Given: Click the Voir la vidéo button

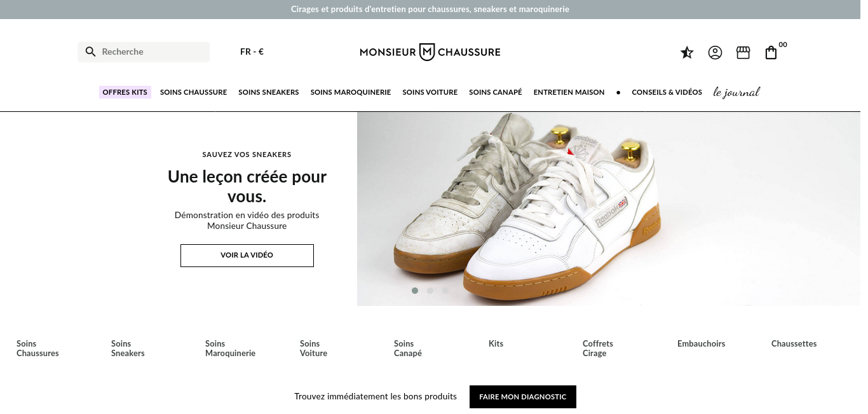Looking at the screenshot, I should tap(247, 255).
